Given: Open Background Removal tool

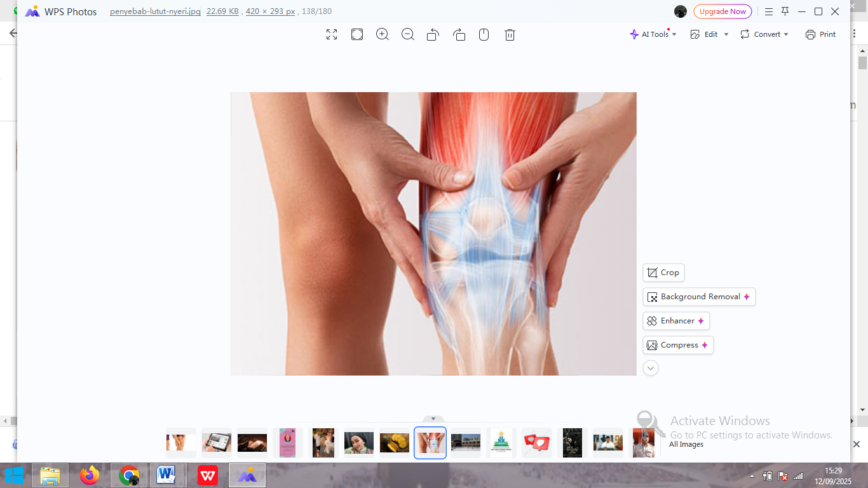Looking at the screenshot, I should (x=699, y=297).
